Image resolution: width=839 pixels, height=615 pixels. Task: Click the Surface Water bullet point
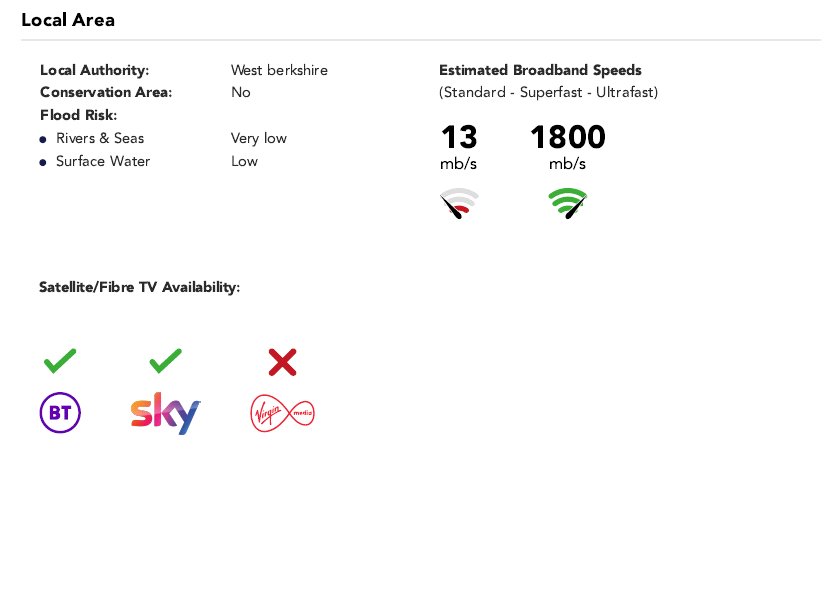[x=43, y=163]
